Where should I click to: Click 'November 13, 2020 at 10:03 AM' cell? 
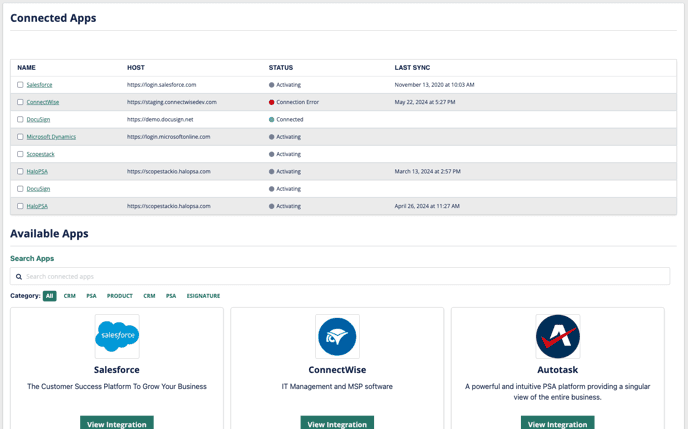[434, 85]
